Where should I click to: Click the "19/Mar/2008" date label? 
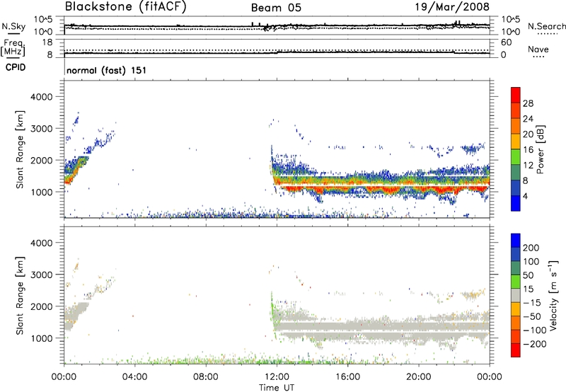pos(452,7)
